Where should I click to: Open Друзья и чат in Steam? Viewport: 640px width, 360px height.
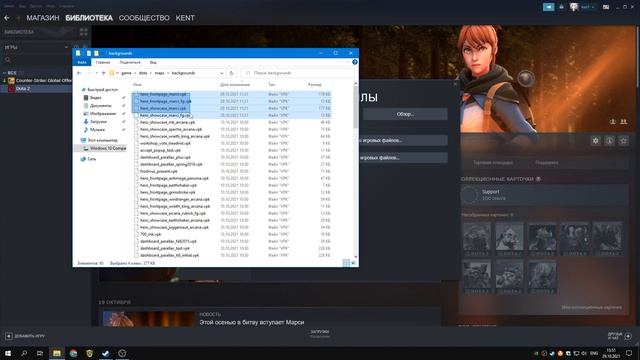[619, 336]
